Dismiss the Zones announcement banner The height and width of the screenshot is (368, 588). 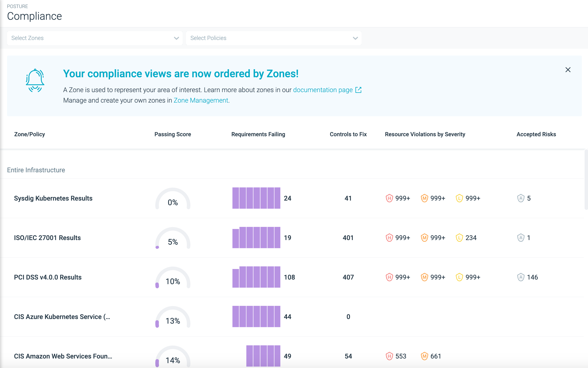[568, 70]
